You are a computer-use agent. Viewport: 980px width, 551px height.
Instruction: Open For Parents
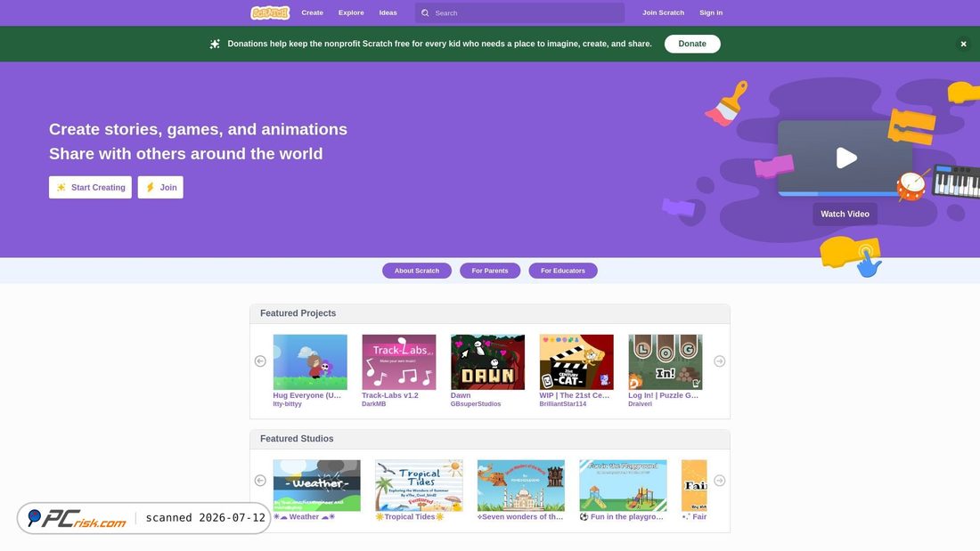coord(490,271)
